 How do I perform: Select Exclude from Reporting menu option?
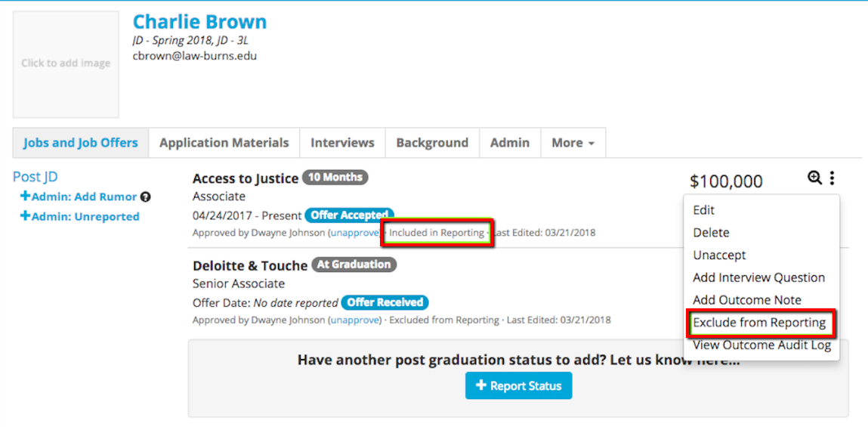[759, 323]
